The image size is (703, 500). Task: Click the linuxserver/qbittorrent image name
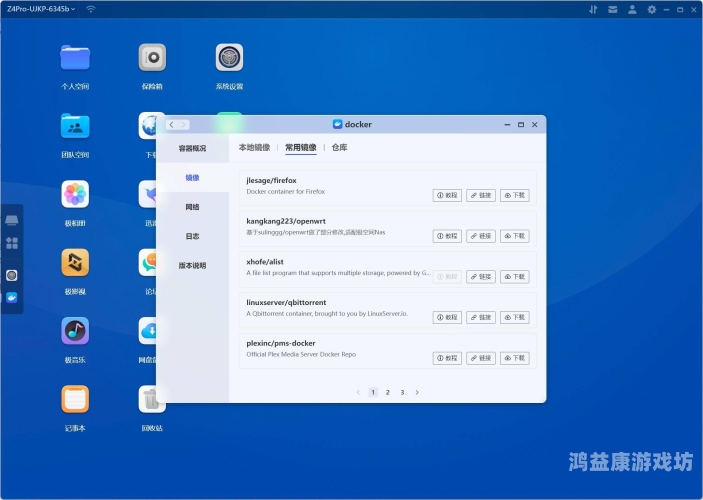[286, 303]
